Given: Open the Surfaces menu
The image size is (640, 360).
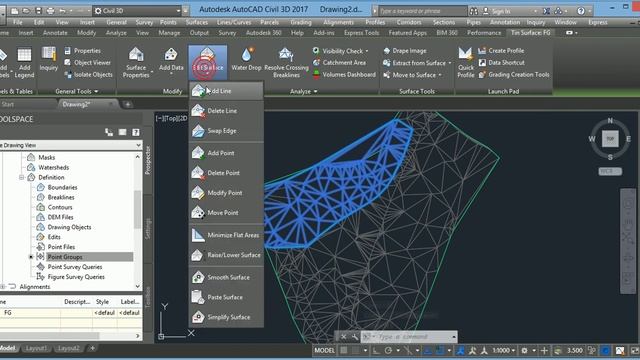Looking at the screenshot, I should coord(197,22).
